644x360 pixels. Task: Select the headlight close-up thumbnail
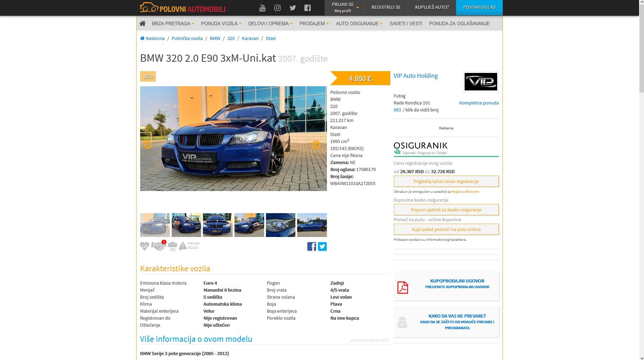pos(280,225)
